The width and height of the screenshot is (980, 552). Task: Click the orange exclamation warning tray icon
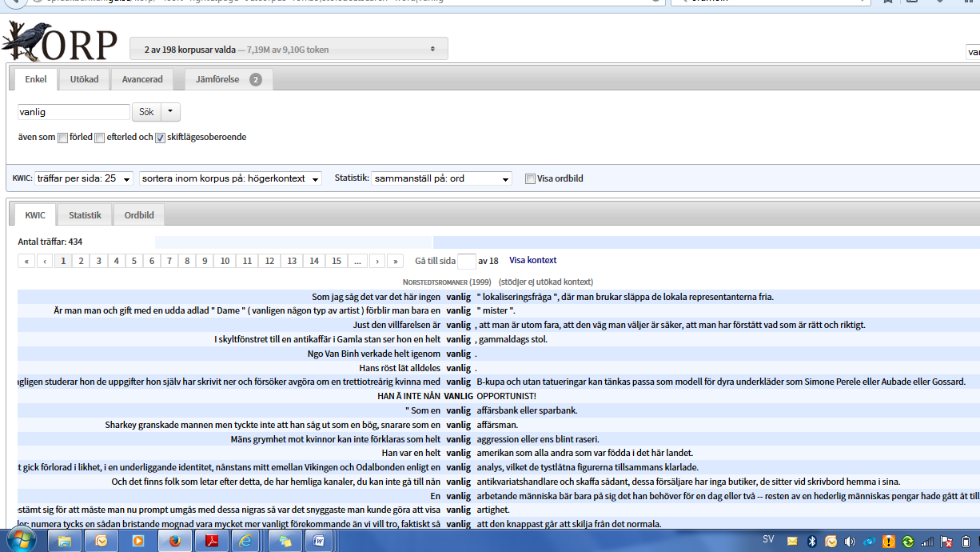pyautogui.click(x=888, y=542)
